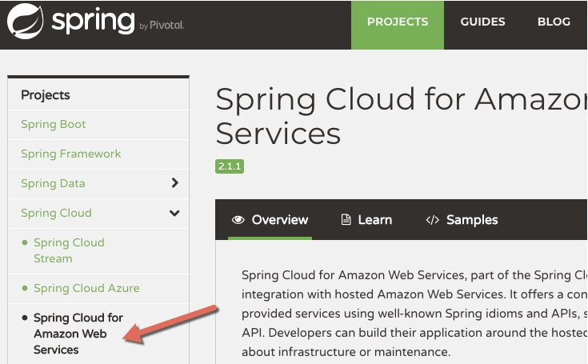Screen dimensions: 588x364
Task: Expand the Spring Data submenu arrow
Action: point(174,183)
